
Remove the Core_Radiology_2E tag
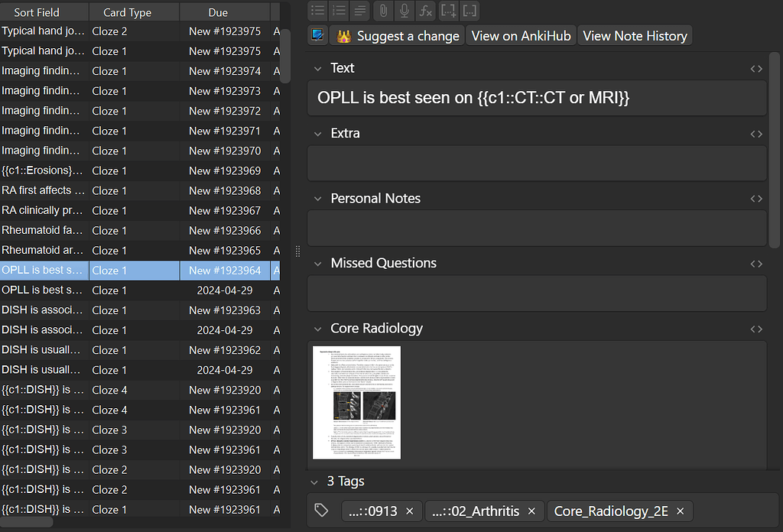tap(681, 511)
